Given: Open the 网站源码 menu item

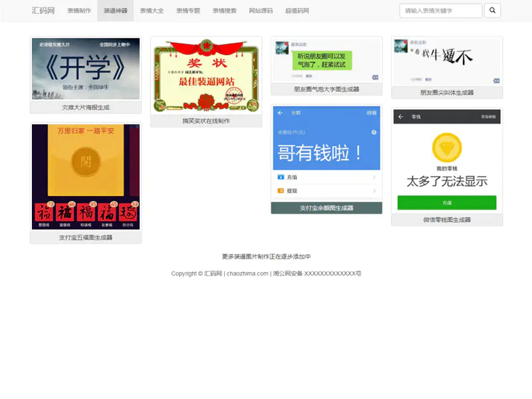Looking at the screenshot, I should [x=262, y=10].
